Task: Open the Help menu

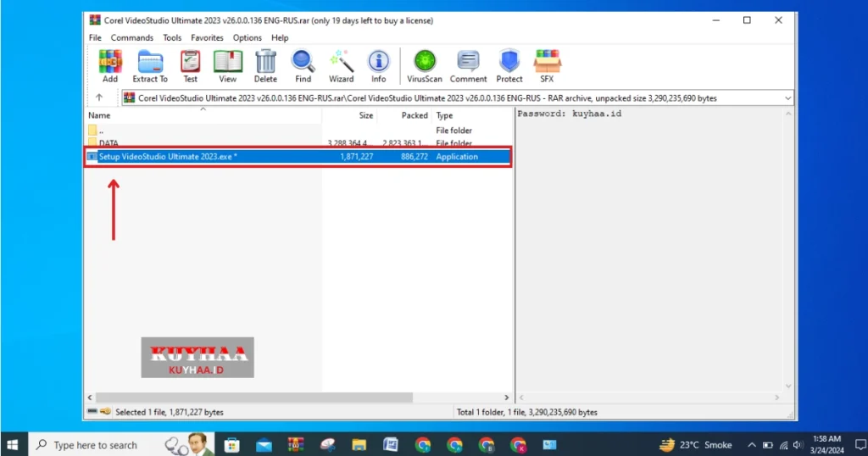Action: pos(280,37)
